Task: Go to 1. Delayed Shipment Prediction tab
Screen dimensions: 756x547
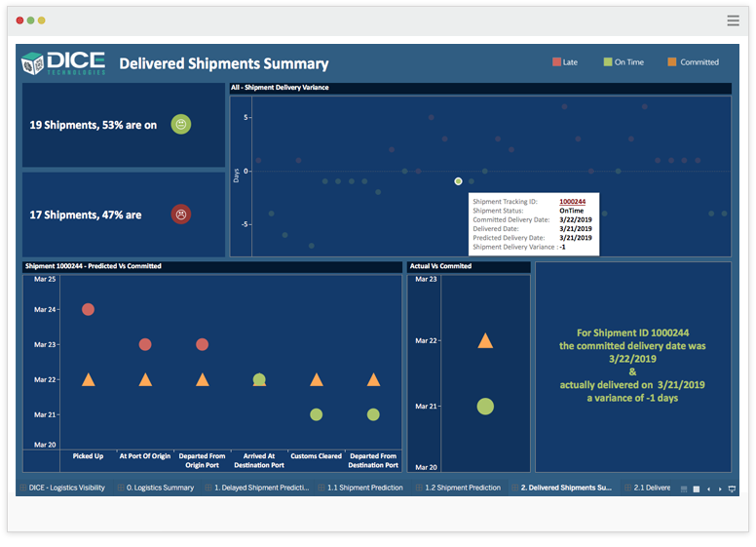Action: pyautogui.click(x=260, y=488)
